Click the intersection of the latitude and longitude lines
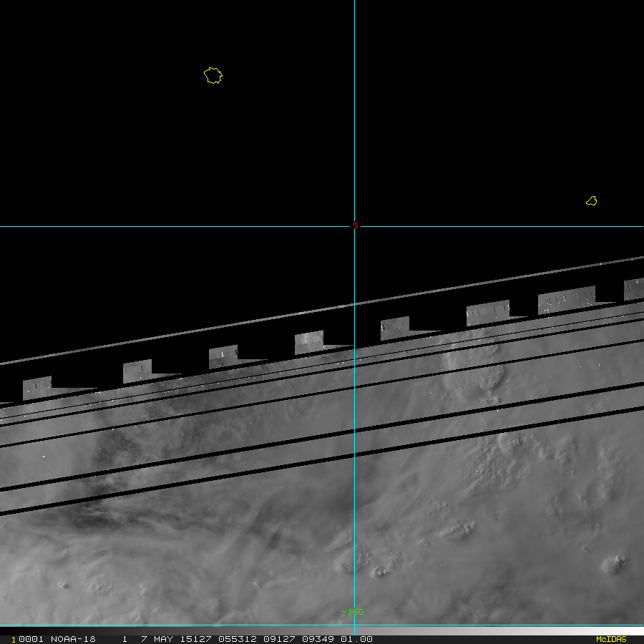The height and width of the screenshot is (644, 644). [354, 226]
